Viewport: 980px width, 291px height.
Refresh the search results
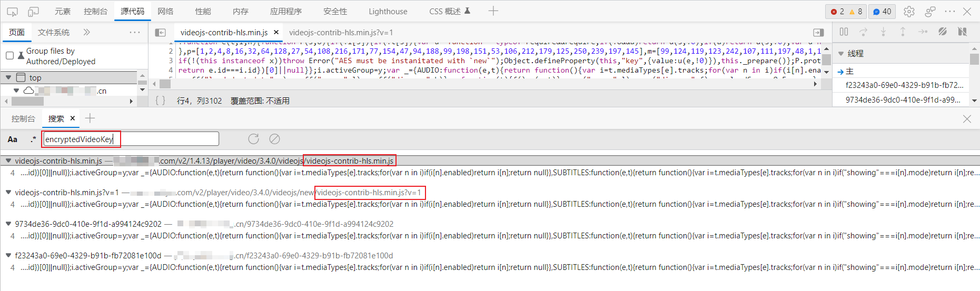[253, 139]
